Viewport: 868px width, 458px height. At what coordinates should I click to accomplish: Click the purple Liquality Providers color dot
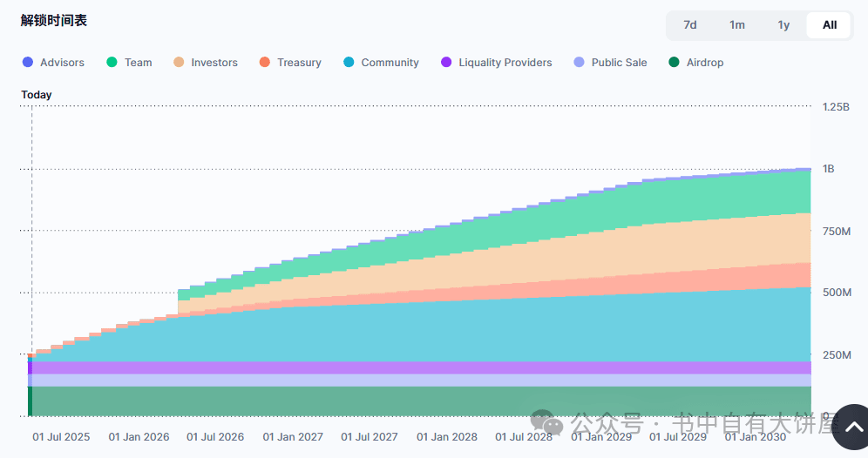click(x=446, y=62)
